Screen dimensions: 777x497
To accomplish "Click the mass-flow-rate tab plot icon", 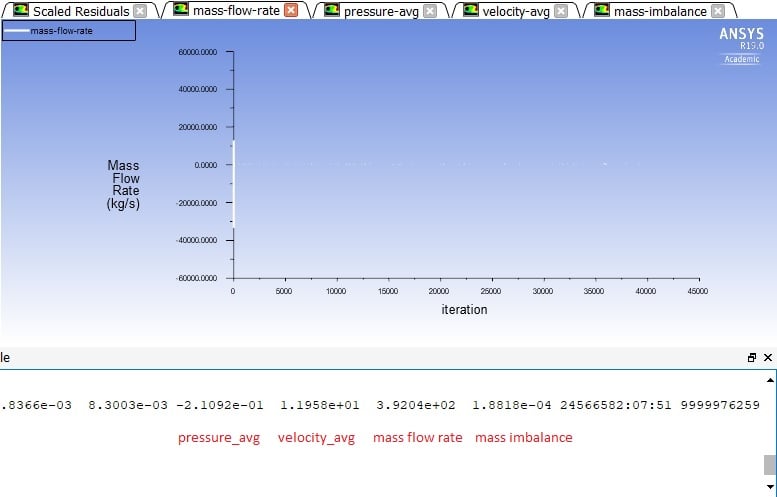I will tap(181, 9).
